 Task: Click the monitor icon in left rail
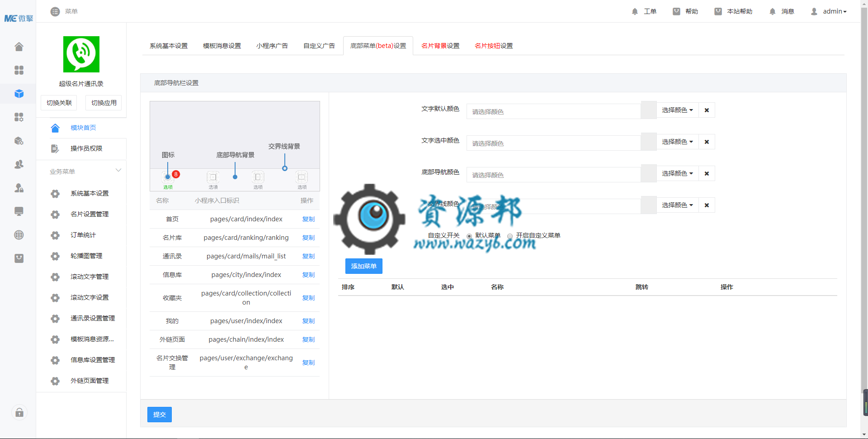coord(19,211)
